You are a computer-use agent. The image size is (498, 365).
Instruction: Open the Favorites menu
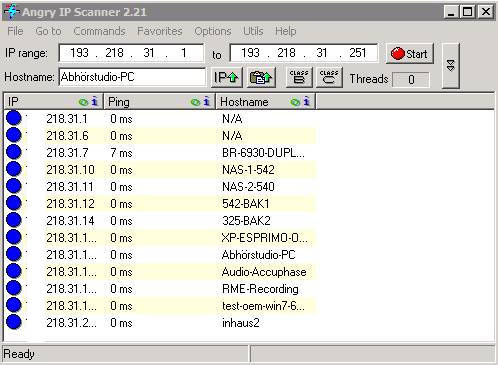160,31
